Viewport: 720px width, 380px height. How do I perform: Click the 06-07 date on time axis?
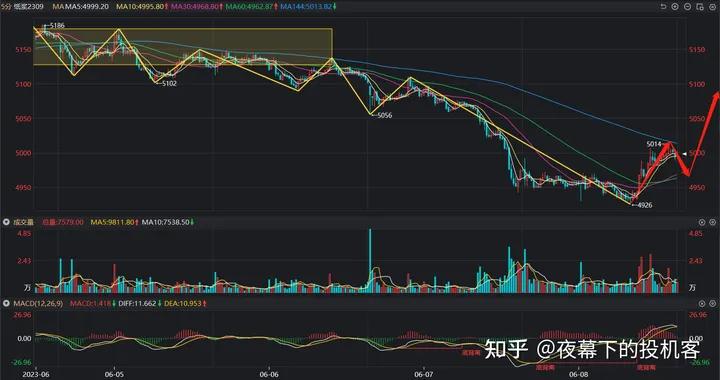(x=424, y=374)
